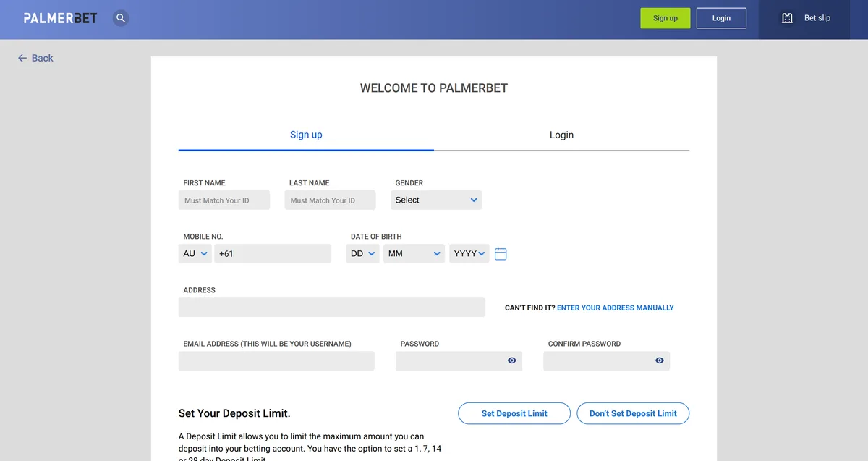The height and width of the screenshot is (461, 868).
Task: Open the date of birth calendar icon
Action: click(x=501, y=254)
